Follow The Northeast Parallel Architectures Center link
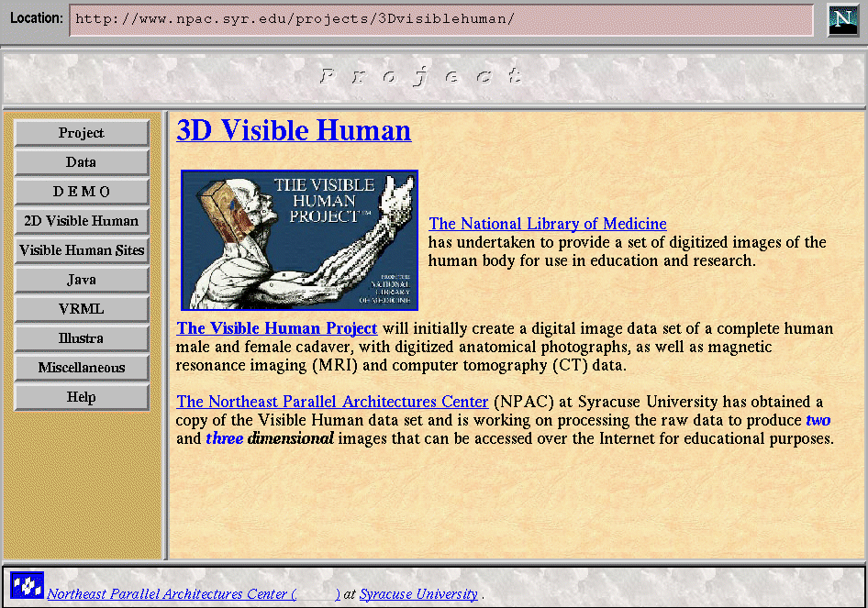 pos(332,402)
